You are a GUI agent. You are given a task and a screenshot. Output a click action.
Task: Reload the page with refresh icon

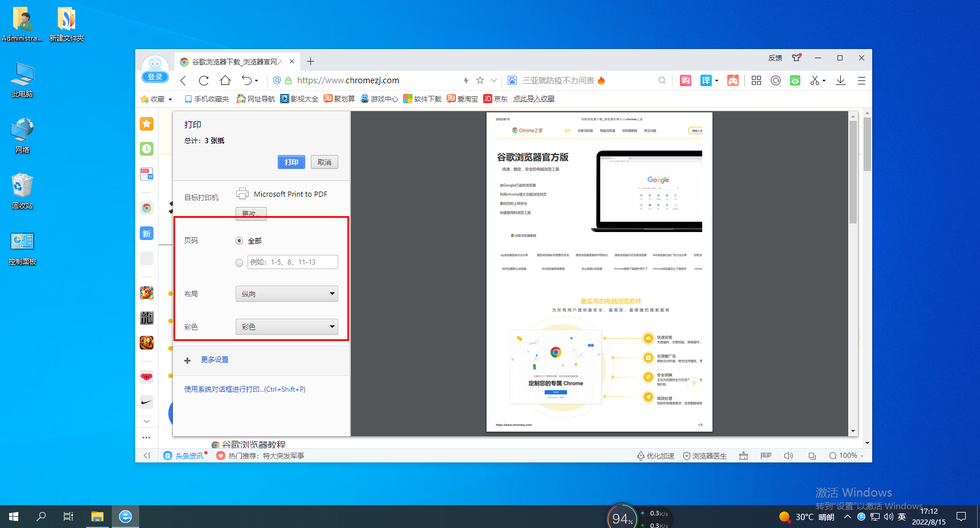tap(204, 80)
